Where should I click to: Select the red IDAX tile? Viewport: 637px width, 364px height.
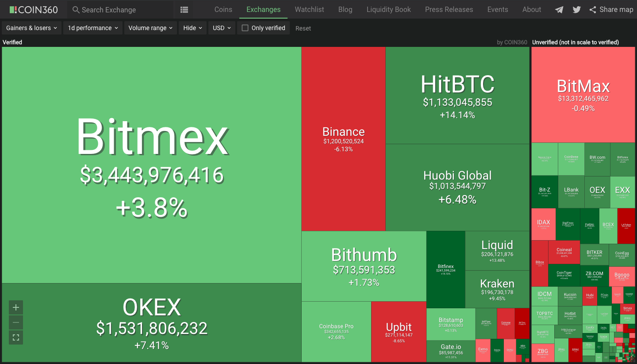tap(543, 224)
